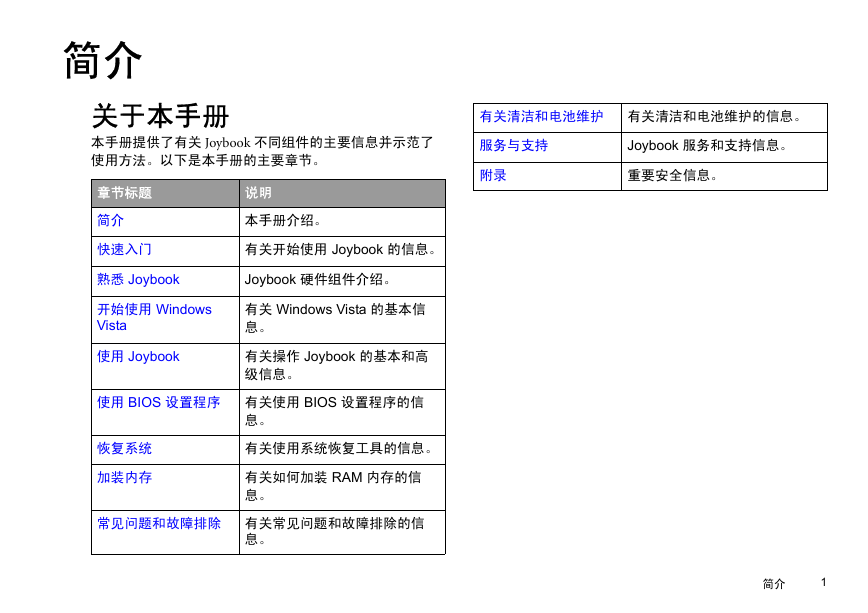Click text 有关开始使用 Joybook 的信息
Viewport: 868px width, 613px height.
click(x=340, y=249)
